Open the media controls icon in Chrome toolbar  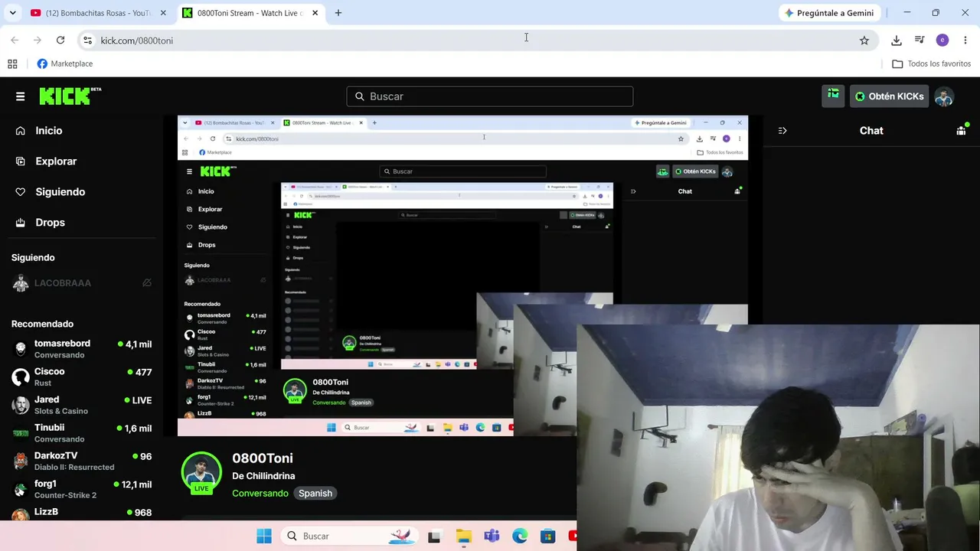pyautogui.click(x=920, y=41)
